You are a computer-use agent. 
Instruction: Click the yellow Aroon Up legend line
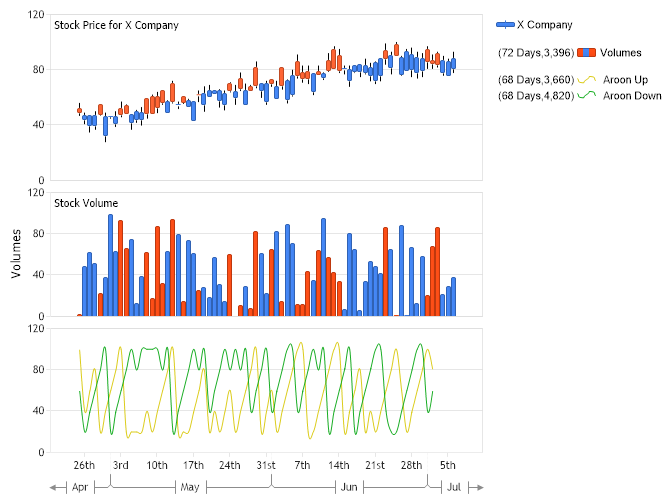tap(587, 79)
